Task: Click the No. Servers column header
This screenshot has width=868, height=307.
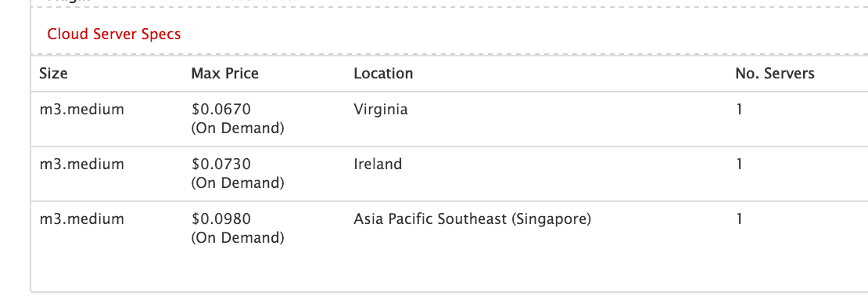Action: tap(774, 73)
